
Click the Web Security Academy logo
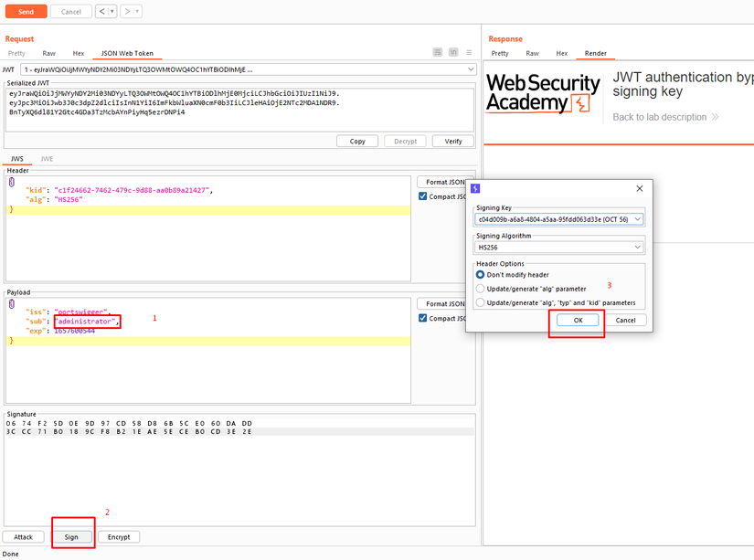(x=543, y=93)
